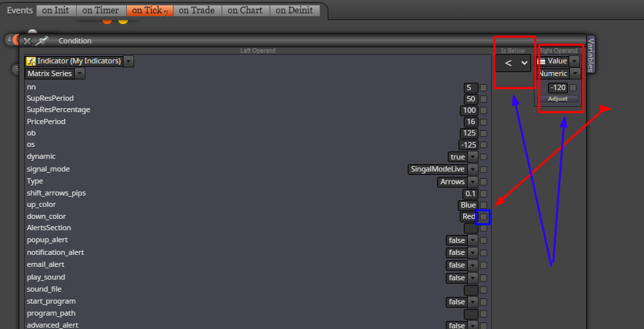Toggle the ob parameter checkbox

point(483,133)
